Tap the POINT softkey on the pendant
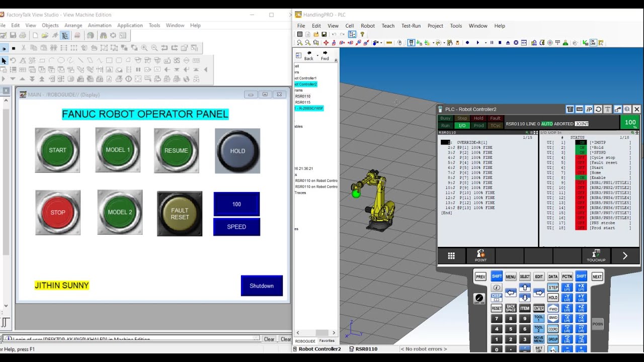 coord(480,255)
